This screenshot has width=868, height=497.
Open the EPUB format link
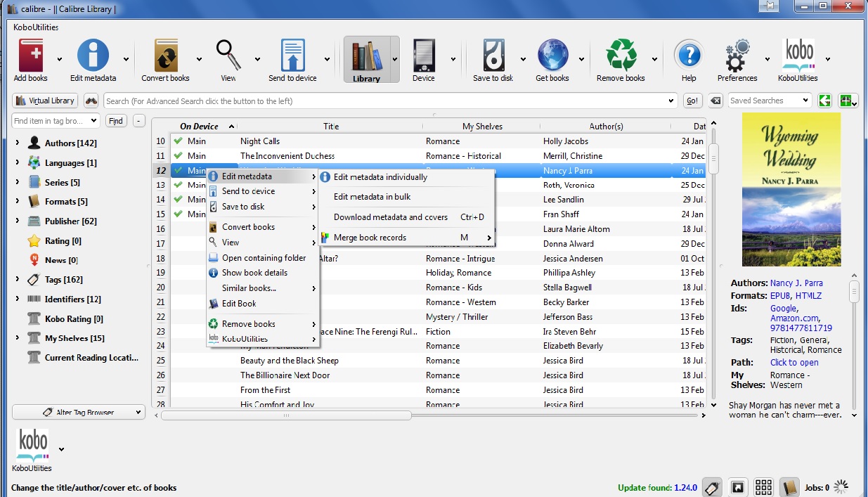[780, 296]
